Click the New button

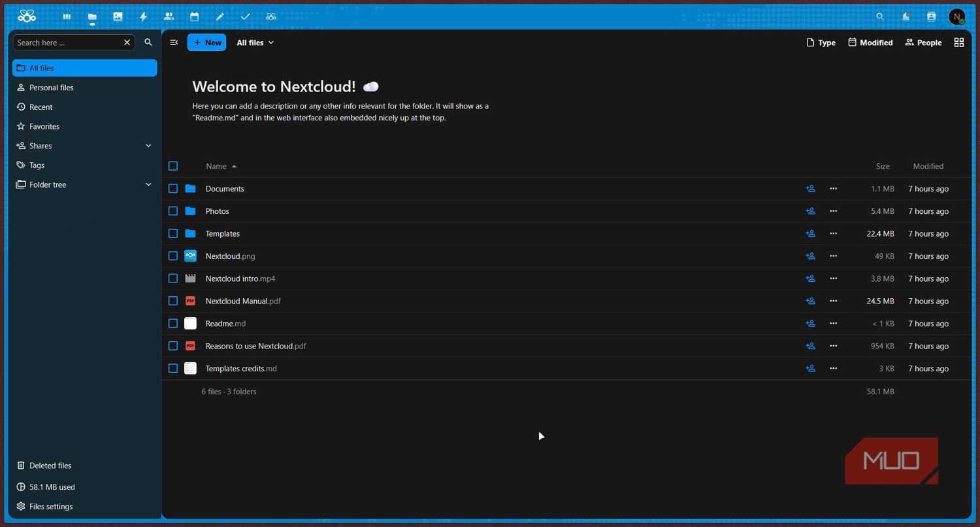point(206,42)
